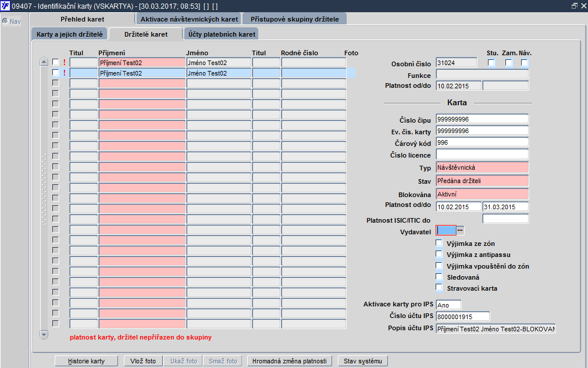This screenshot has height=368, width=588.
Task: Open the Vydavatel lookup ellipsis button
Action: pyautogui.click(x=460, y=230)
